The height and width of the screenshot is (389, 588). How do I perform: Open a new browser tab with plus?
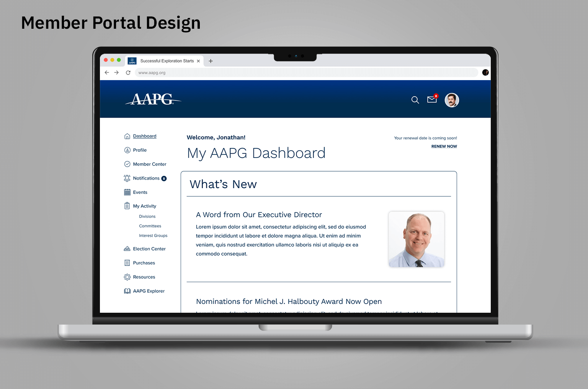coord(211,61)
